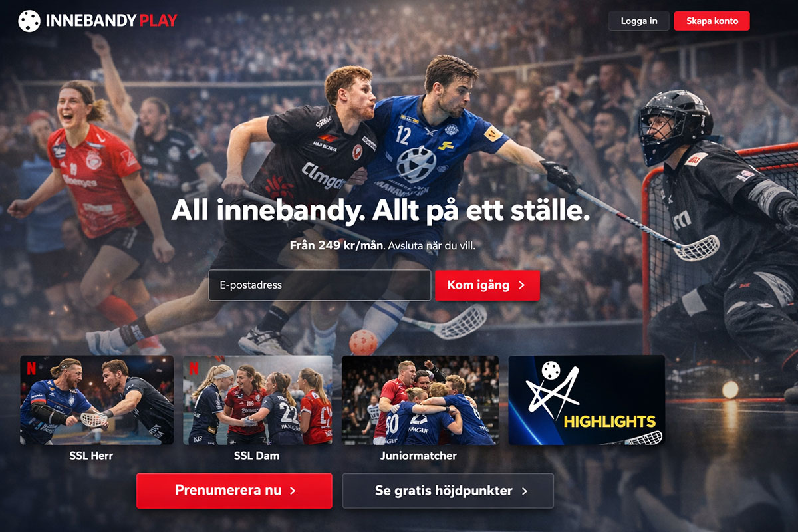Open the Juniormatcher thumbnail
Viewport: 798px width, 532px height.
[x=420, y=400]
